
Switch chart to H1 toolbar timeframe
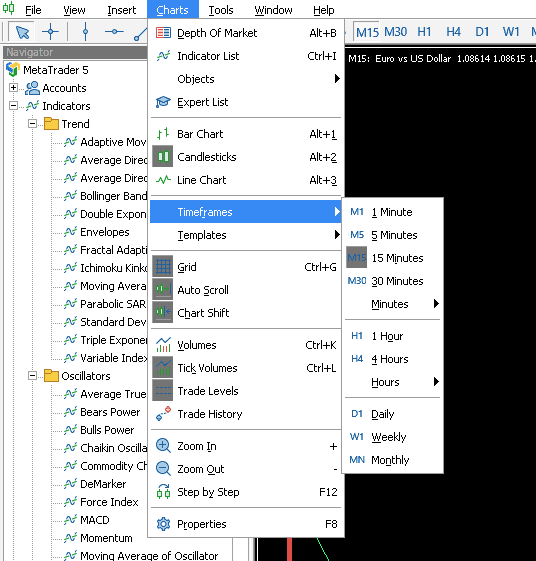(424, 32)
